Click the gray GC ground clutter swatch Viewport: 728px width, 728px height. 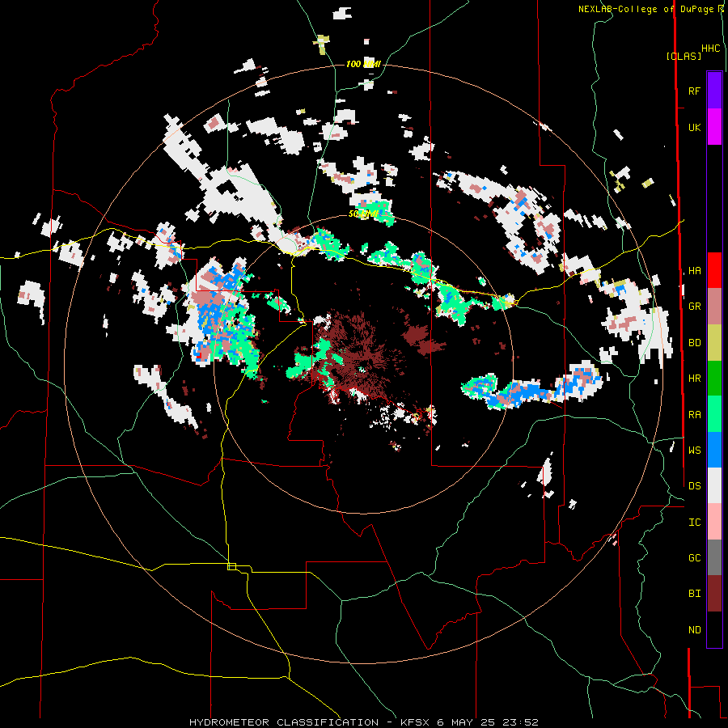pos(714,557)
